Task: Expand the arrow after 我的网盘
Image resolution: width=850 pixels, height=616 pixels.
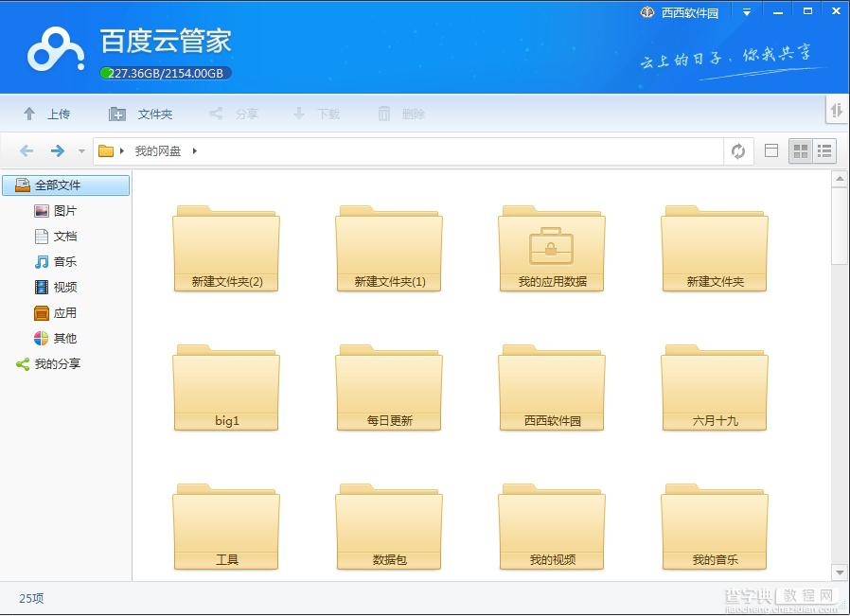Action: pos(194,150)
